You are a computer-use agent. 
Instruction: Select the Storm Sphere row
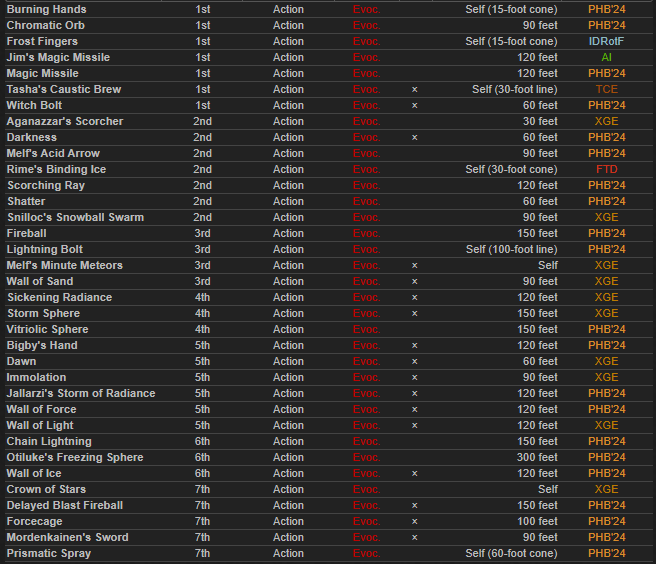pyautogui.click(x=328, y=313)
